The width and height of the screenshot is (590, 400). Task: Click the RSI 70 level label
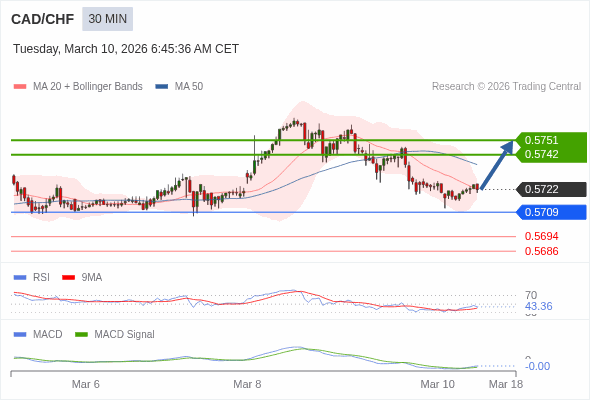point(531,295)
